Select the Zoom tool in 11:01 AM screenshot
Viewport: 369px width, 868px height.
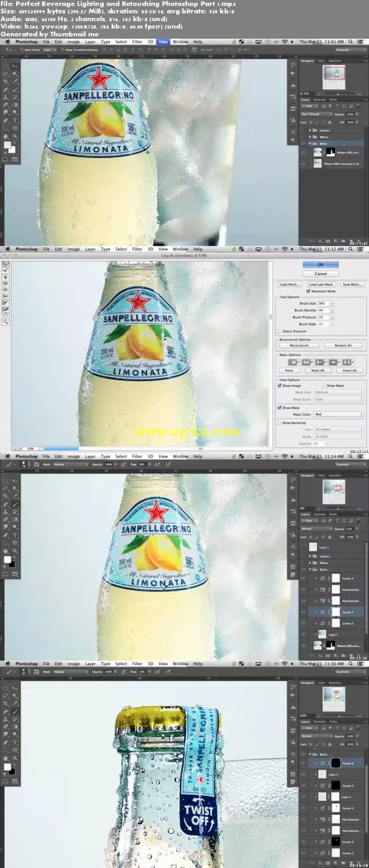pos(14,136)
